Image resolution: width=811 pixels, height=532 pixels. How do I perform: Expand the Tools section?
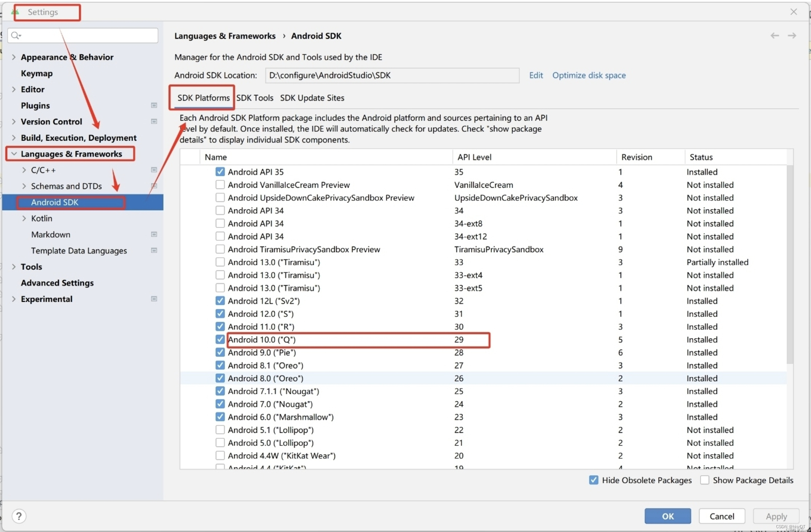pos(14,267)
